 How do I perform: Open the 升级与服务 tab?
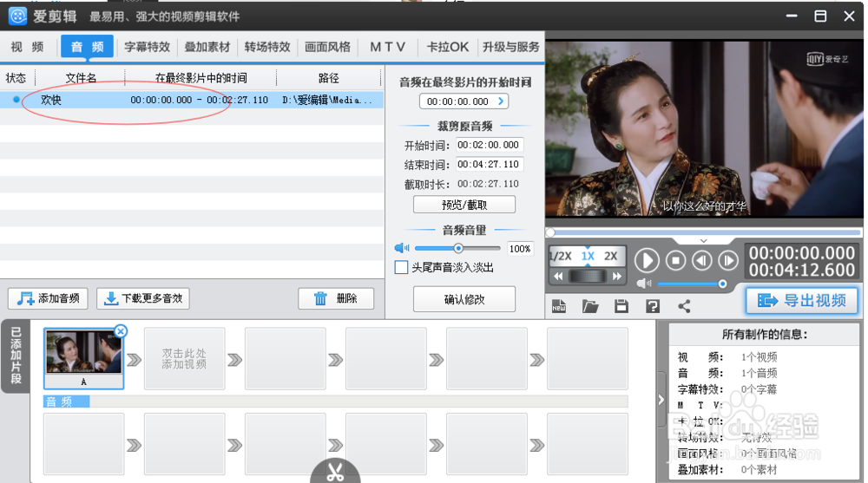(x=510, y=47)
